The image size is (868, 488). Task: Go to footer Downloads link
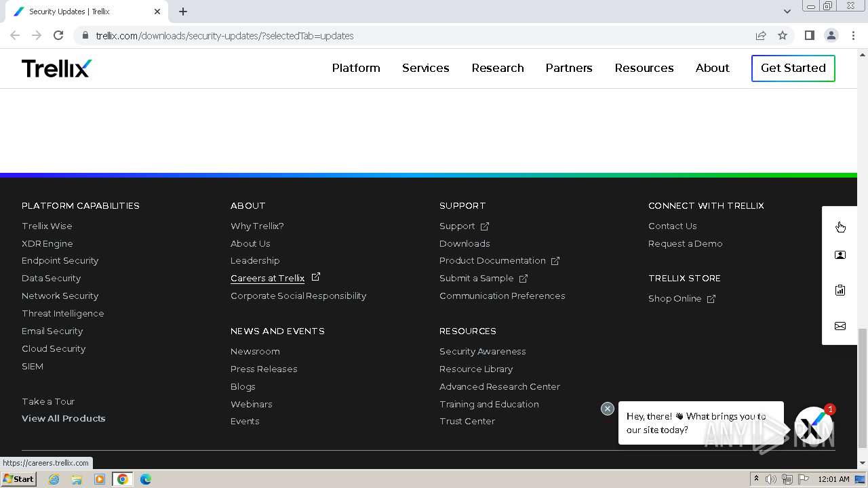tap(465, 243)
